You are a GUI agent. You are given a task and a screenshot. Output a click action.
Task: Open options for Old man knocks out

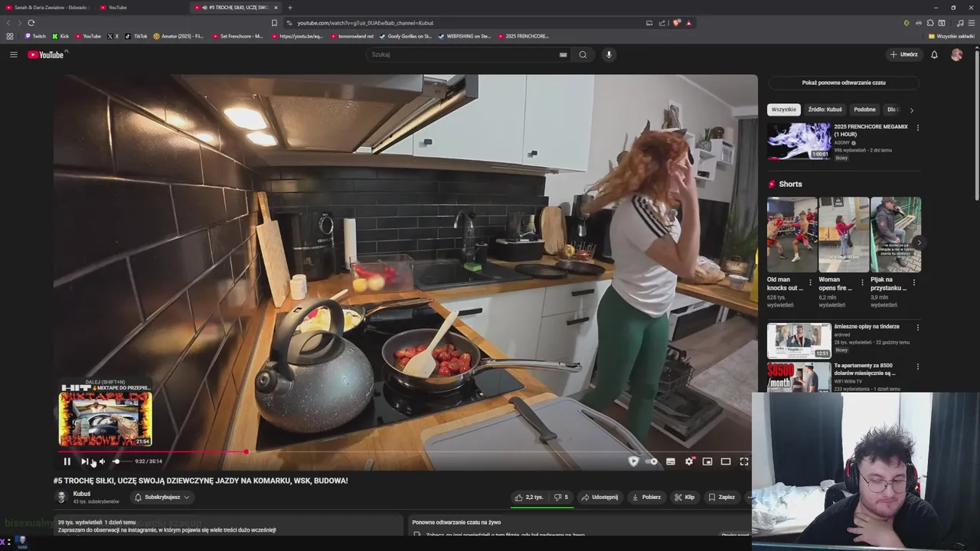tap(812, 282)
